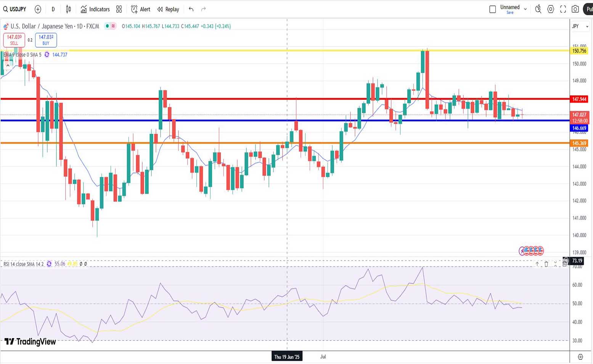Screen dimensions: 593x364
Task: Open the JPY currency dropdown
Action: 580,26
